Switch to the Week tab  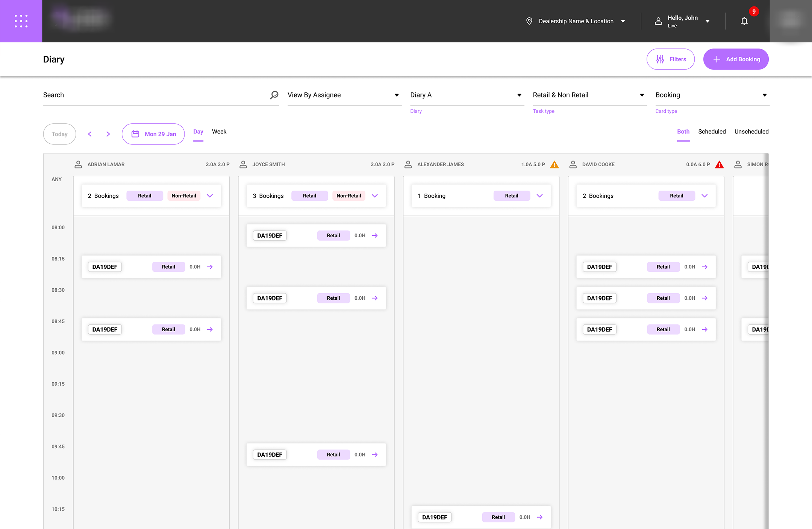click(x=219, y=132)
